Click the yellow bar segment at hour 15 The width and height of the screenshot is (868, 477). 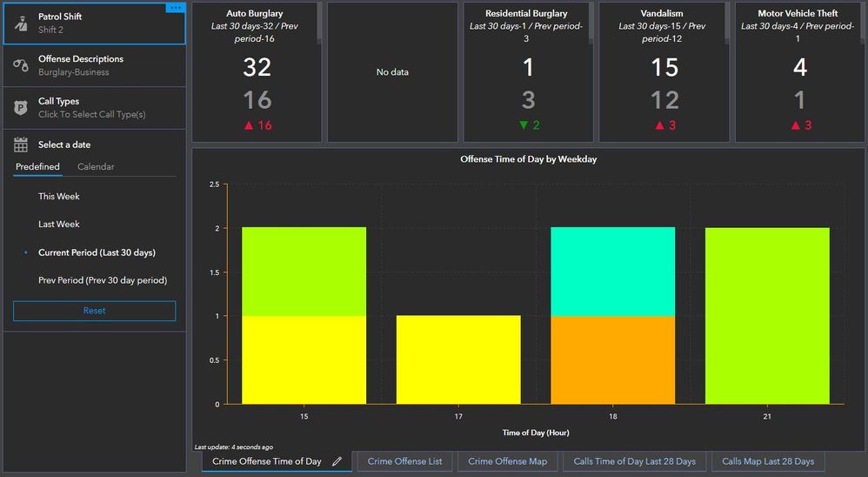point(304,359)
